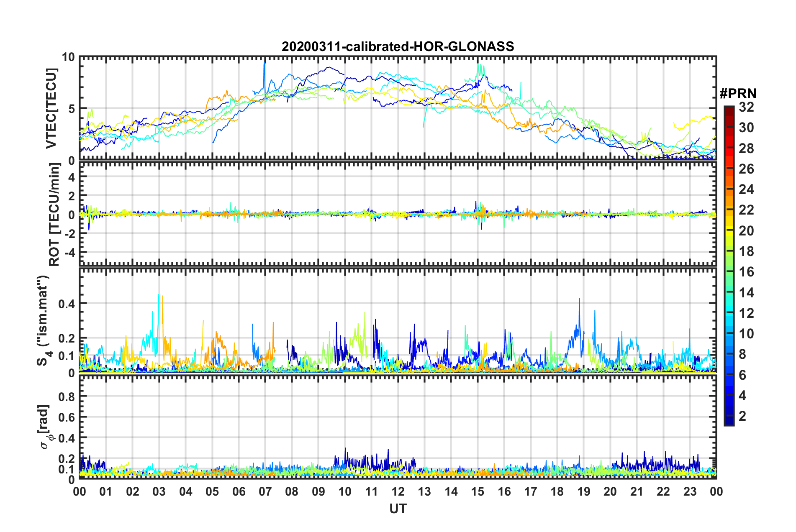This screenshot has height=532, width=796.
Task: Click colorbar tick label 20
Action: coord(746,231)
